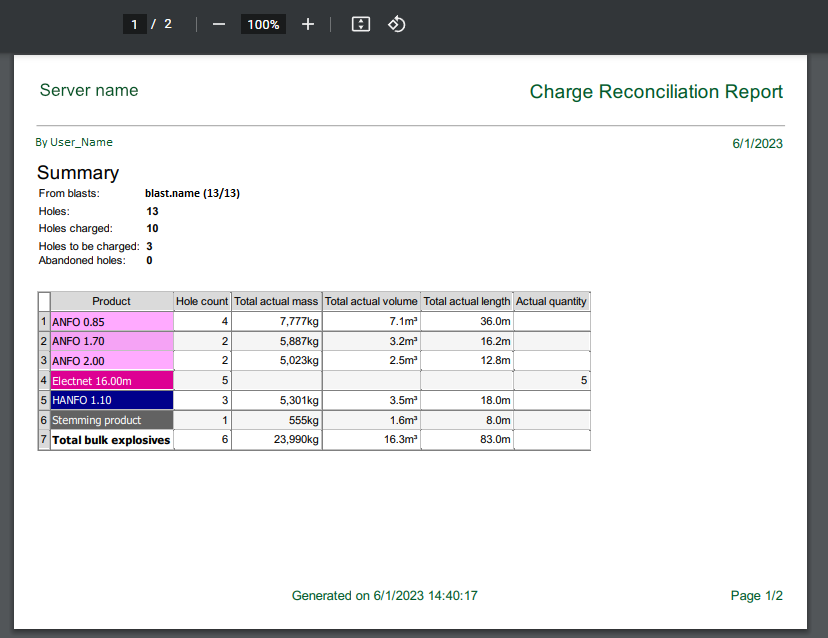Click the 1.6m³ volume value
This screenshot has height=638, width=828.
click(x=403, y=420)
